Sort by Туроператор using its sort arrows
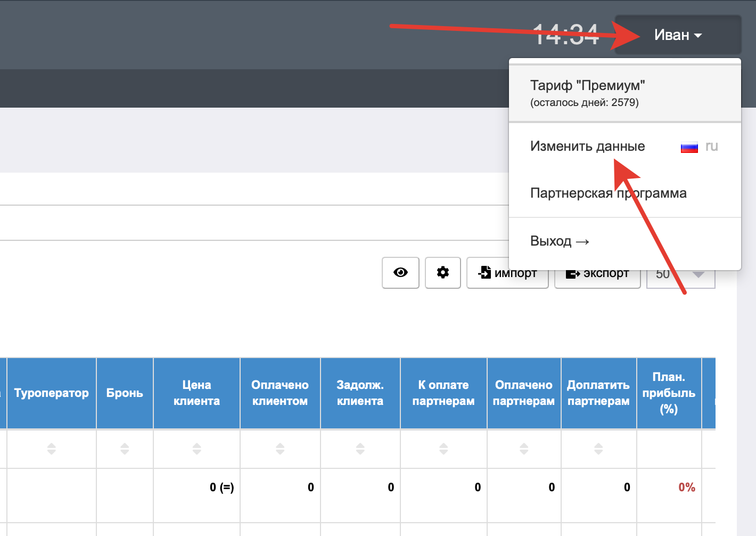 51,449
